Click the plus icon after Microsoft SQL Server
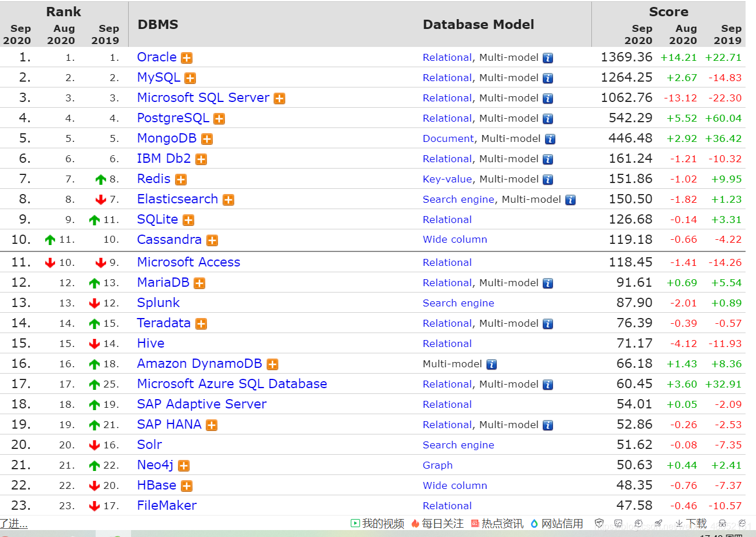 279,98
